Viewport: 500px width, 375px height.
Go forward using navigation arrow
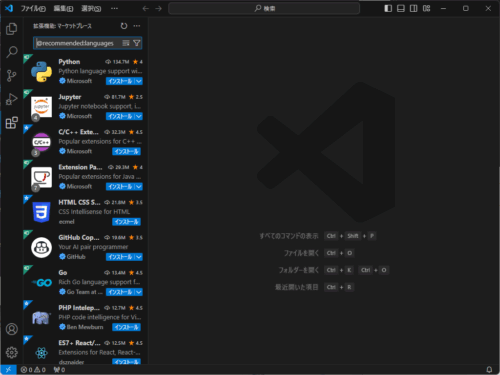[159, 8]
